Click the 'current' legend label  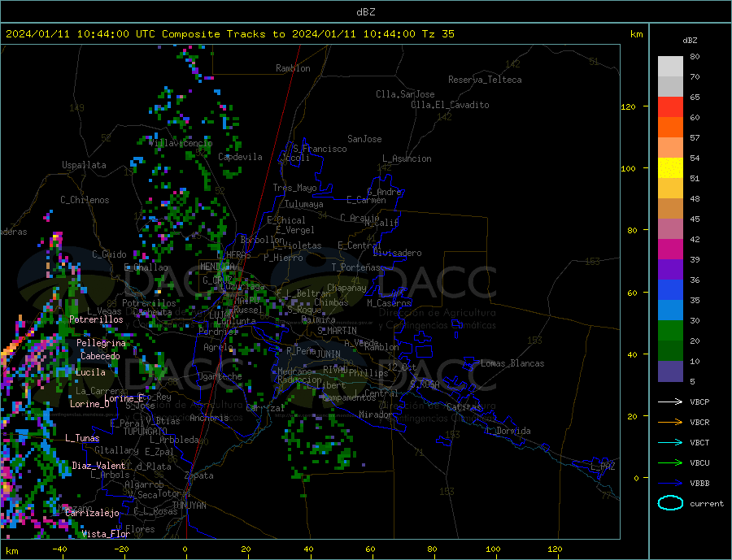707,504
